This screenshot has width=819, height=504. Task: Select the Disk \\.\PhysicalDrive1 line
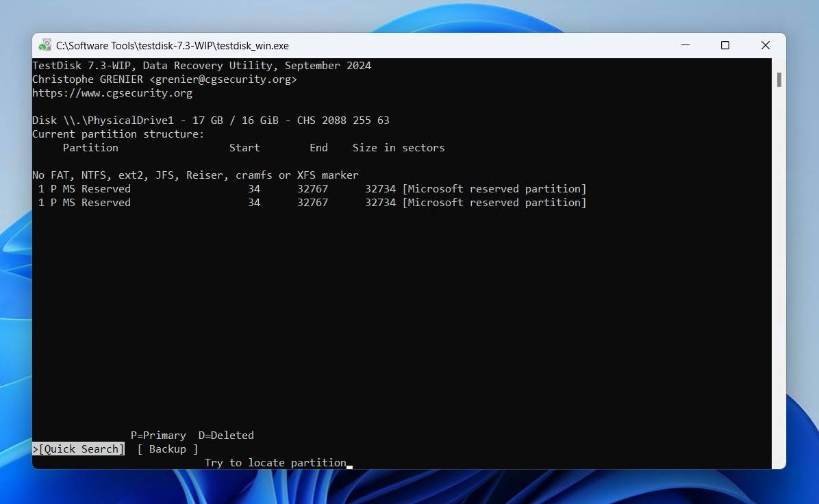210,120
